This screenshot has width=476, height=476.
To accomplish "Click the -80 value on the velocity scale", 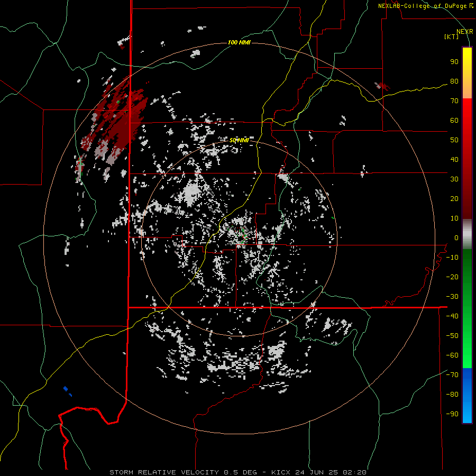I will click(x=452, y=395).
